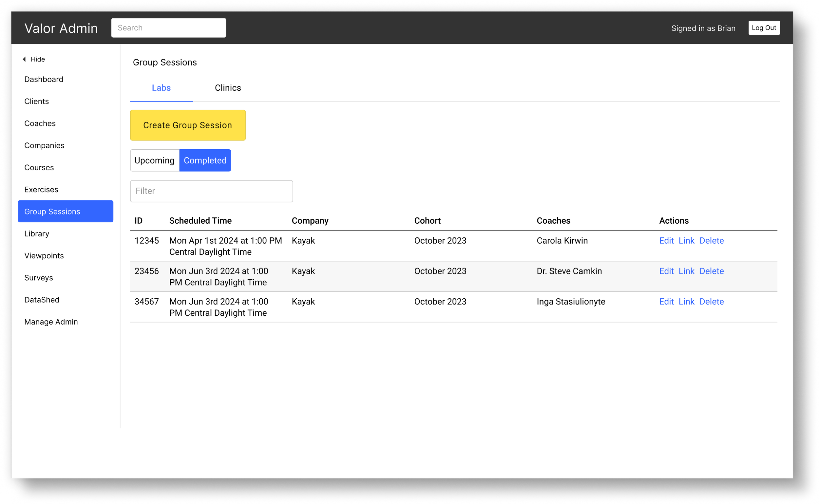
Task: Open the Link for session 12345
Action: [686, 240]
